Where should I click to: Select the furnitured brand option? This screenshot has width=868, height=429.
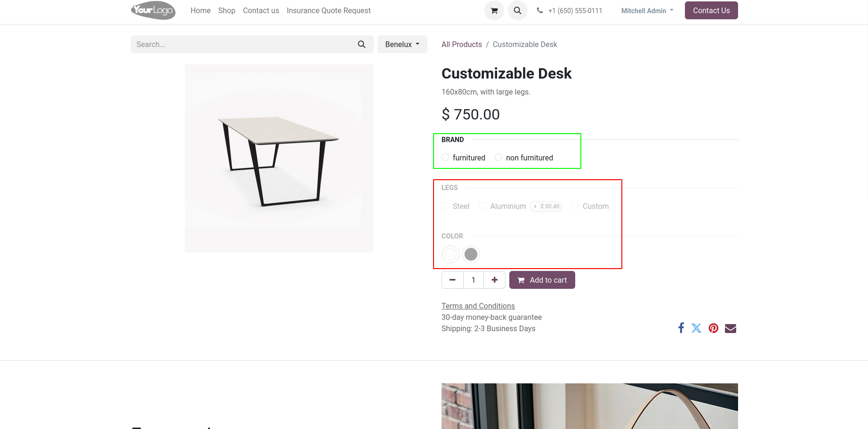(x=445, y=157)
